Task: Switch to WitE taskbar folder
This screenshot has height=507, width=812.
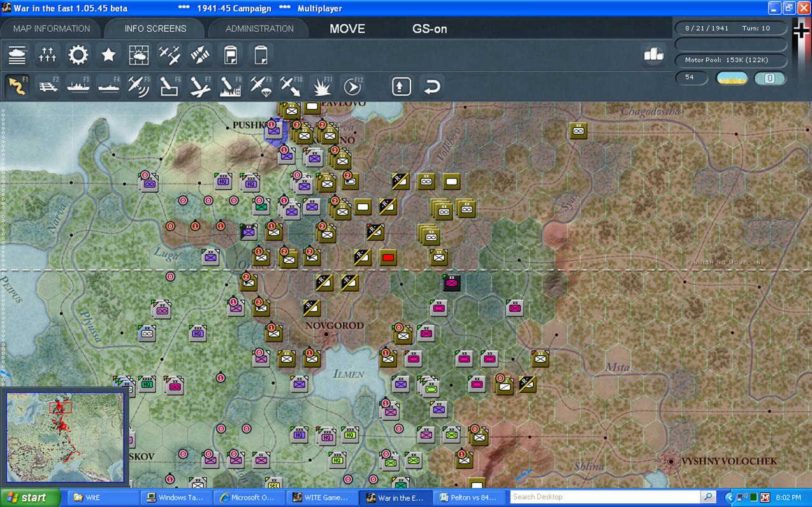Action: (x=103, y=497)
